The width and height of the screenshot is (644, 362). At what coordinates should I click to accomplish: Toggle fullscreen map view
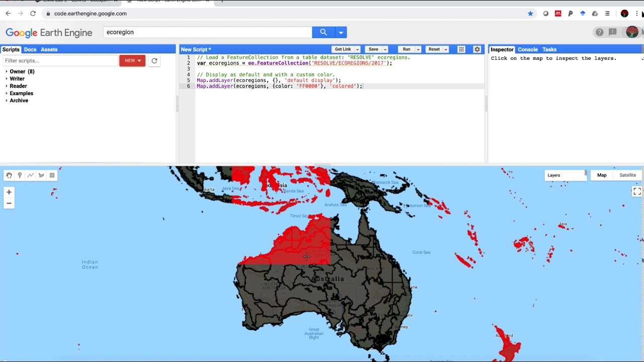tap(637, 192)
